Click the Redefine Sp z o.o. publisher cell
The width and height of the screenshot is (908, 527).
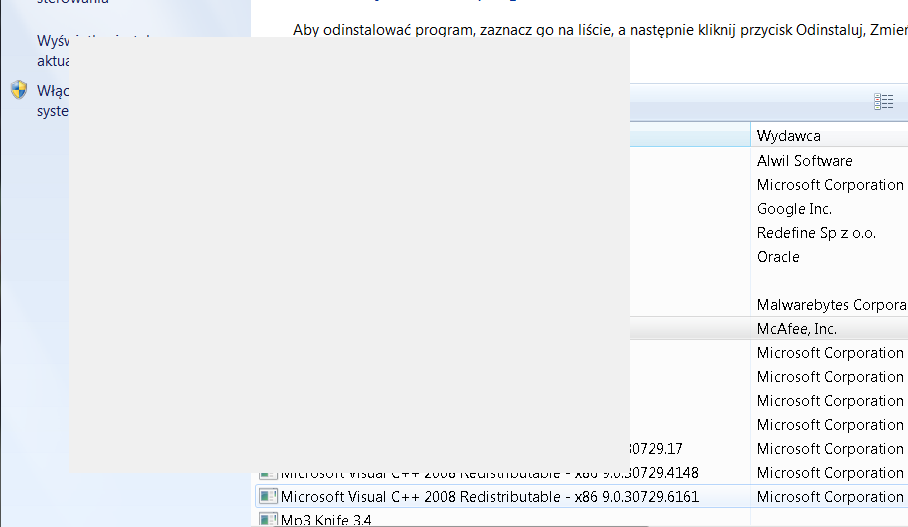[x=816, y=233]
